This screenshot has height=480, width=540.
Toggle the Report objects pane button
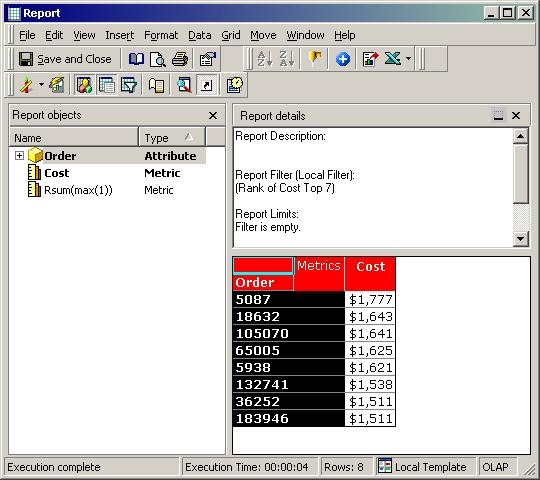point(84,85)
